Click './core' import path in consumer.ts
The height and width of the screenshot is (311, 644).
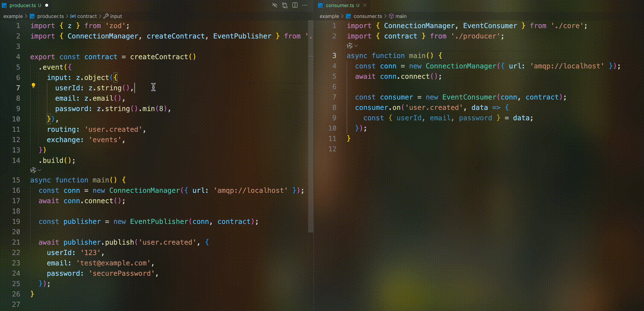click(x=567, y=26)
